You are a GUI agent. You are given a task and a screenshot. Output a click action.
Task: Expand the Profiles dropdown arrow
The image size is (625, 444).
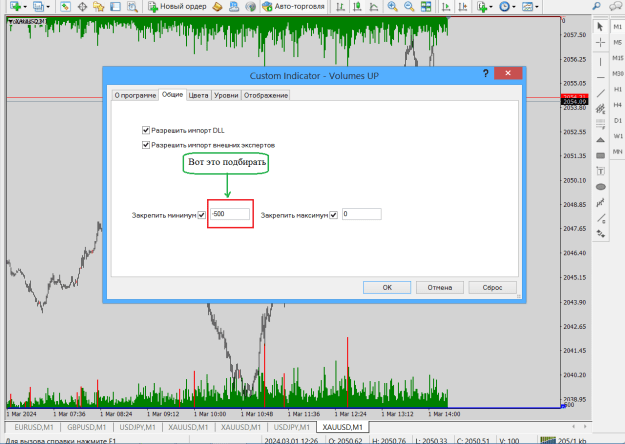tap(48, 7)
